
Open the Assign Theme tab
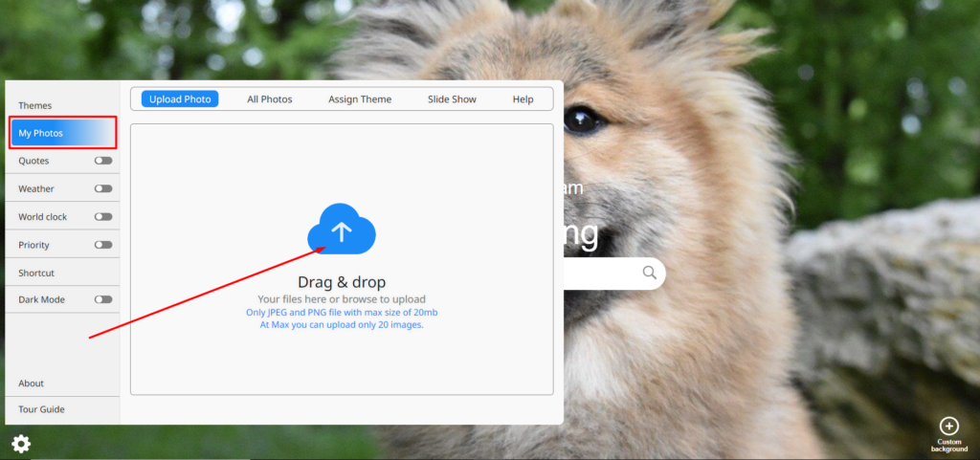click(x=360, y=99)
